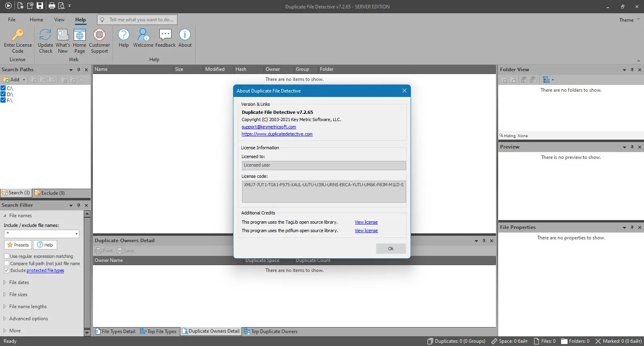Click the Enter License Code key icon
Screen dimensions: 644x346
click(18, 35)
